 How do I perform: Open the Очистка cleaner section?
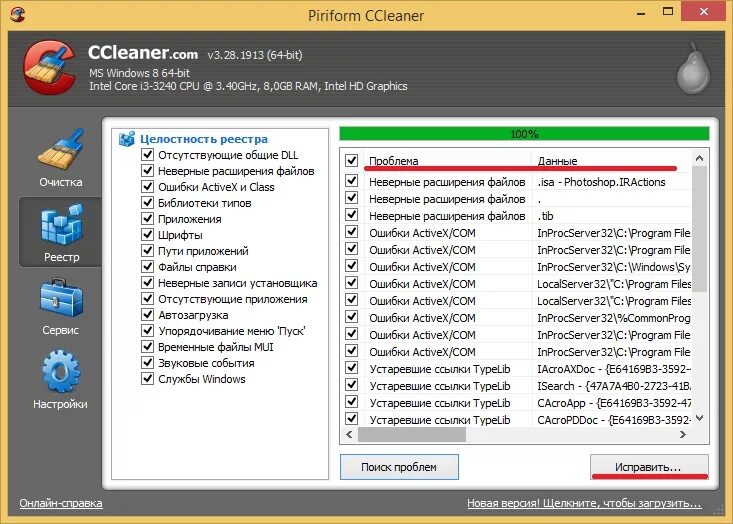pyautogui.click(x=61, y=159)
